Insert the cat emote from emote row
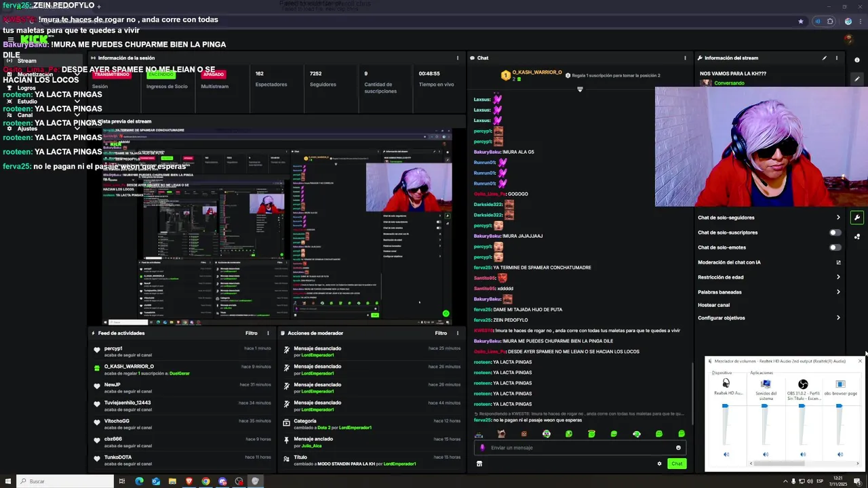The height and width of the screenshot is (488, 868). [x=501, y=434]
